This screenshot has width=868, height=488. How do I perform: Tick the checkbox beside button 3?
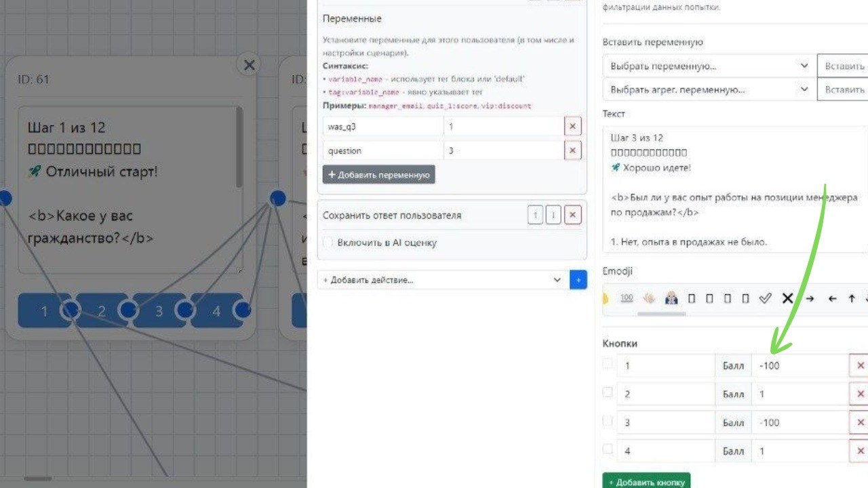[x=608, y=420]
